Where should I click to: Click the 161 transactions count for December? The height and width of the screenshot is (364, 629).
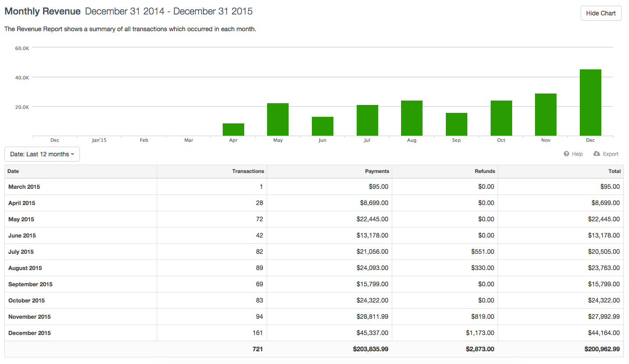click(258, 333)
